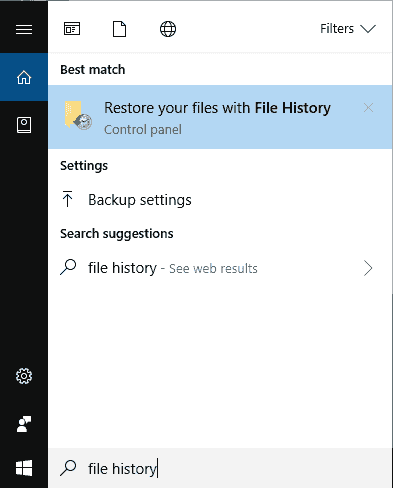Click the Feedback person icon
This screenshot has width=393, height=488.
pyautogui.click(x=24, y=424)
